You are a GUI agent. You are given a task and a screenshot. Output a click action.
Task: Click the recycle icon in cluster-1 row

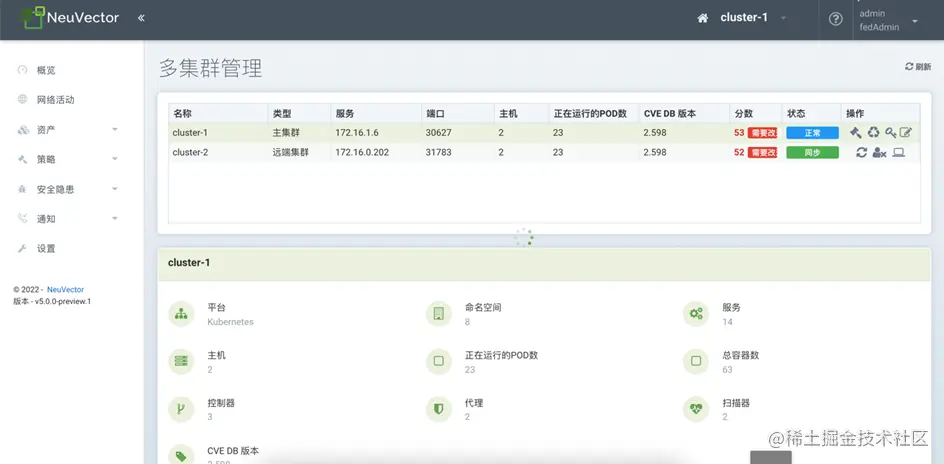pyautogui.click(x=874, y=132)
